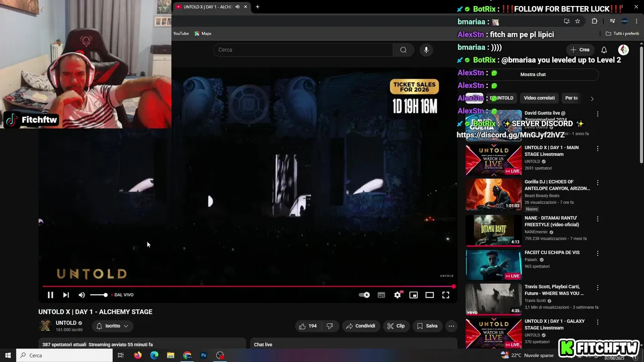The height and width of the screenshot is (362, 644).
Task: Open the Windows Start menu
Action: (x=8, y=355)
